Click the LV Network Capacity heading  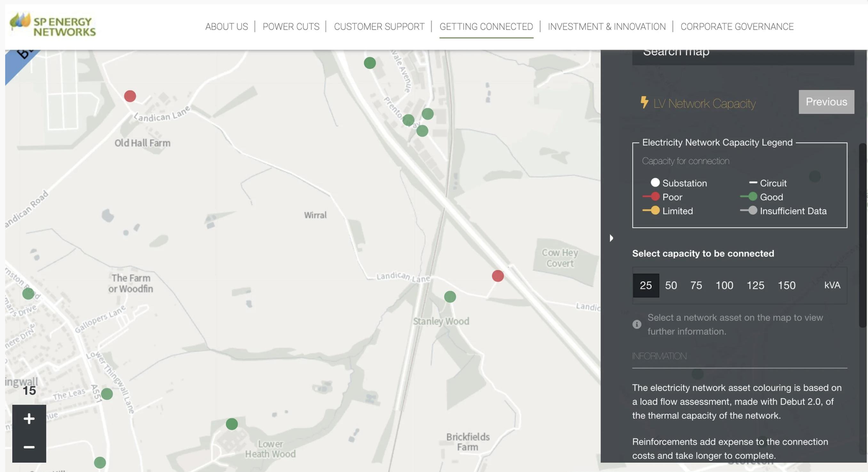tap(704, 103)
